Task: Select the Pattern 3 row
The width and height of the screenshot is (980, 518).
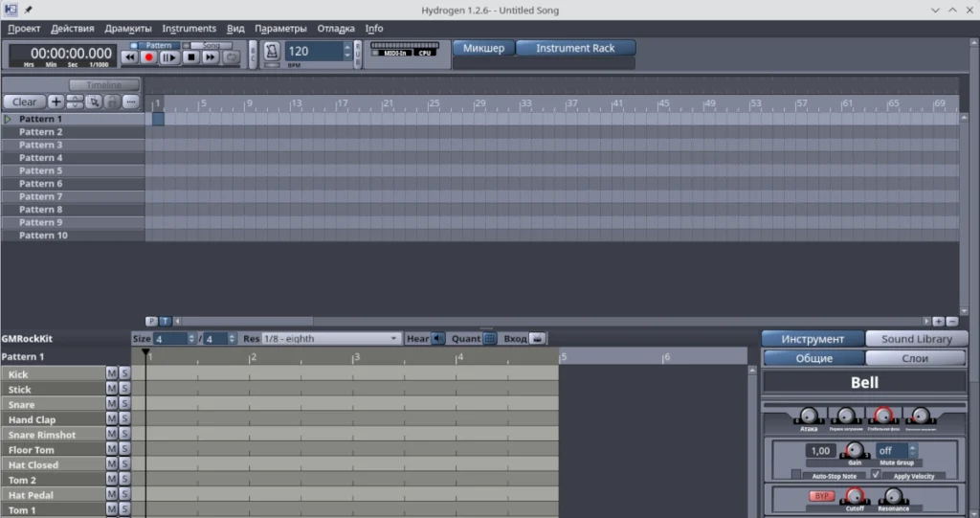Action: 73,145
